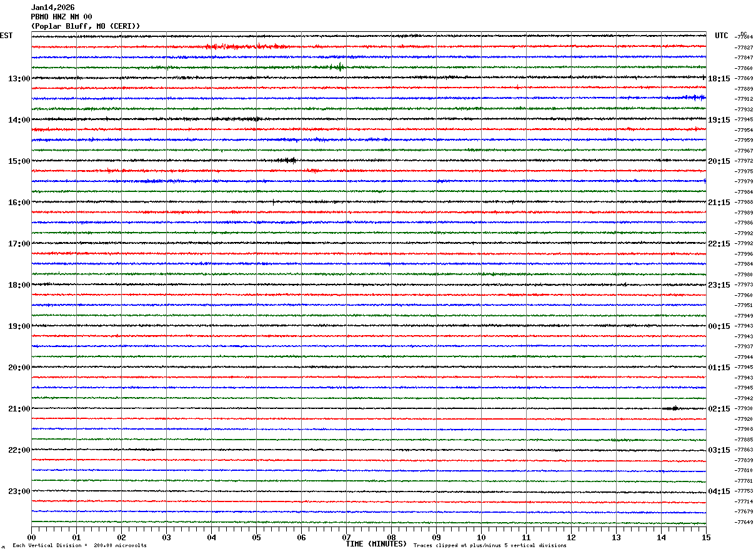756x554 pixels.
Task: Select the DC offset value -77649
Action: 744,522
